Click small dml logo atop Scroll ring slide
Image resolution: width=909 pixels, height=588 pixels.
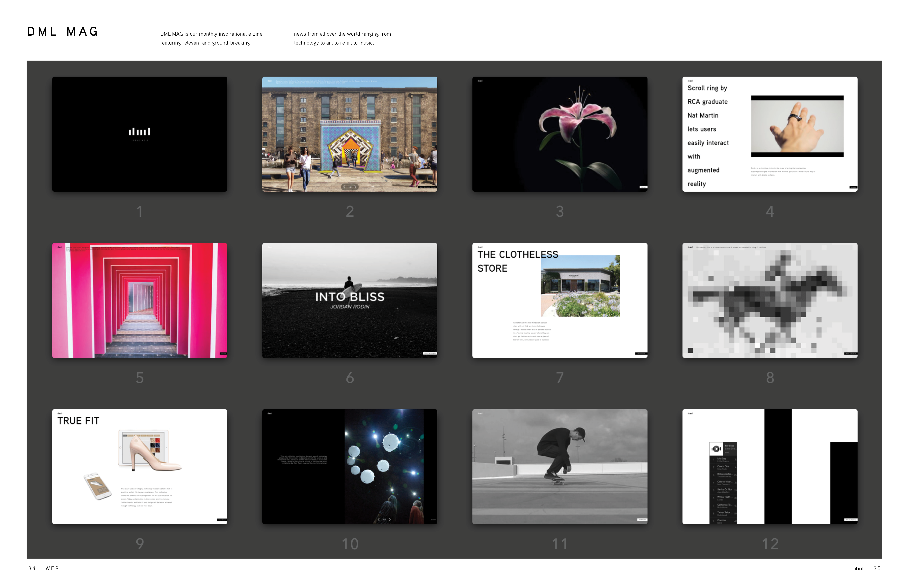pos(690,81)
